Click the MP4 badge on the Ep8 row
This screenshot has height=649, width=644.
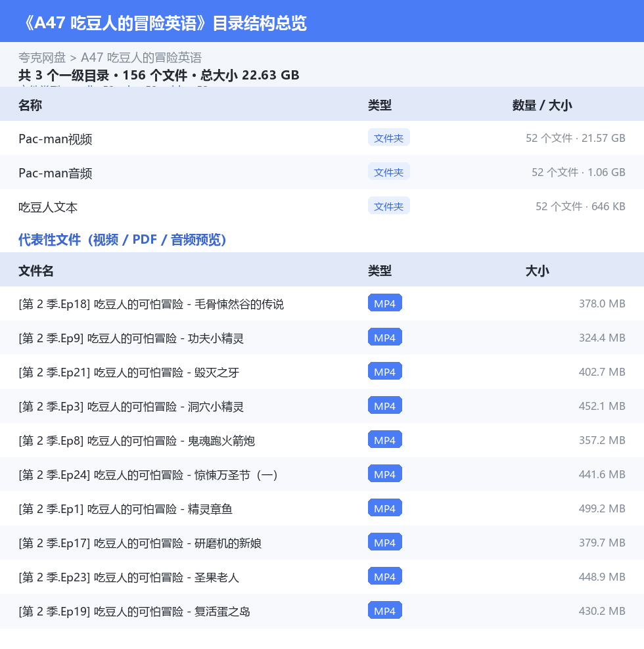click(x=384, y=440)
